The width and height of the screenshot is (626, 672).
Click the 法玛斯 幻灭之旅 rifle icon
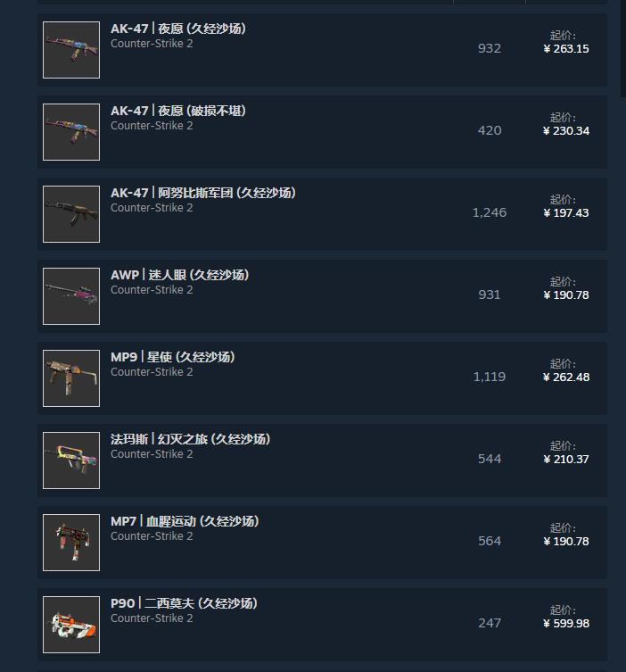pyautogui.click(x=71, y=460)
